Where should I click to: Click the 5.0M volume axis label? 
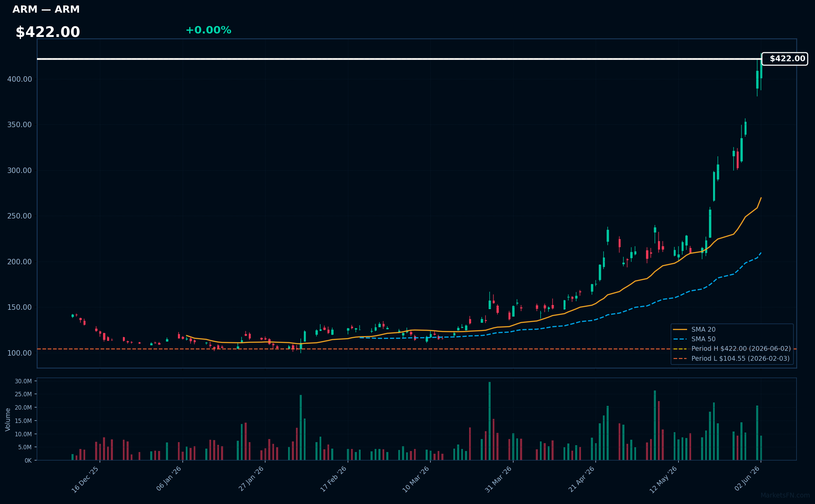tap(25, 447)
